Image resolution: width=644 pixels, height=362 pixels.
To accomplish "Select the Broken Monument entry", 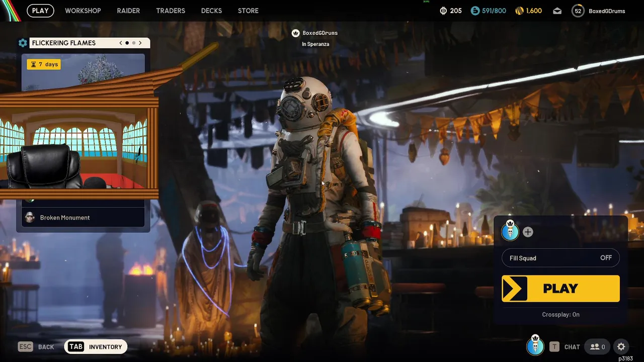I will pos(83,218).
